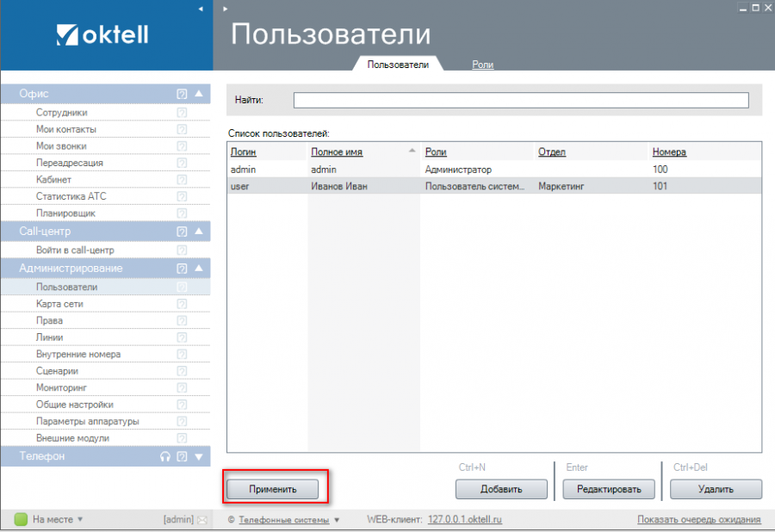Expand the Телефон section arrow

[199, 457]
